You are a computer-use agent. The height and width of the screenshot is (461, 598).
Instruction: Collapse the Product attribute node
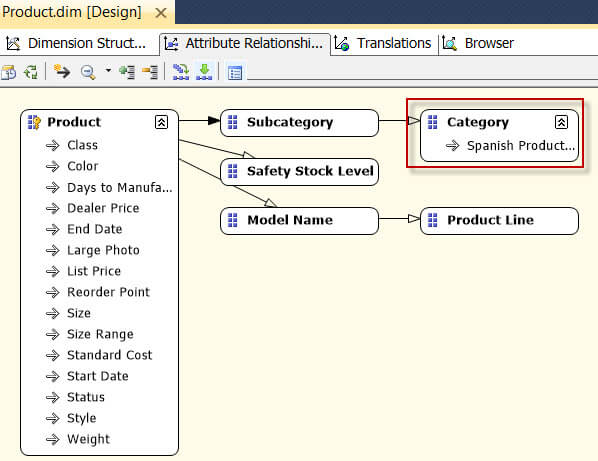161,122
